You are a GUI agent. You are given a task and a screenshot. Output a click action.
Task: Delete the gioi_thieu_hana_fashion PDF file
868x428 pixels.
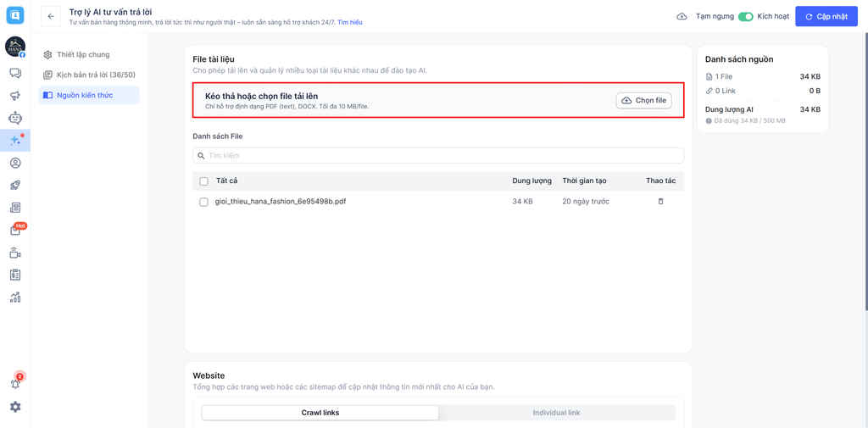click(x=661, y=202)
